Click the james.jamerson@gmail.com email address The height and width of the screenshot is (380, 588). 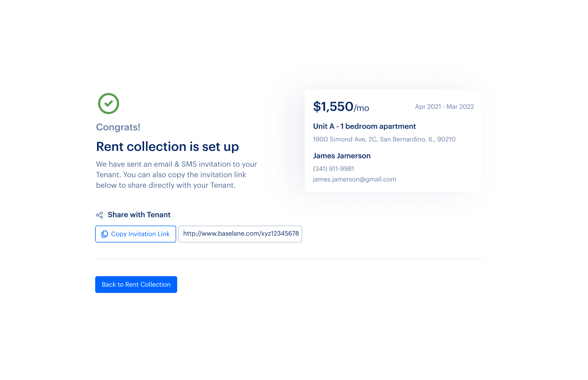354,179
